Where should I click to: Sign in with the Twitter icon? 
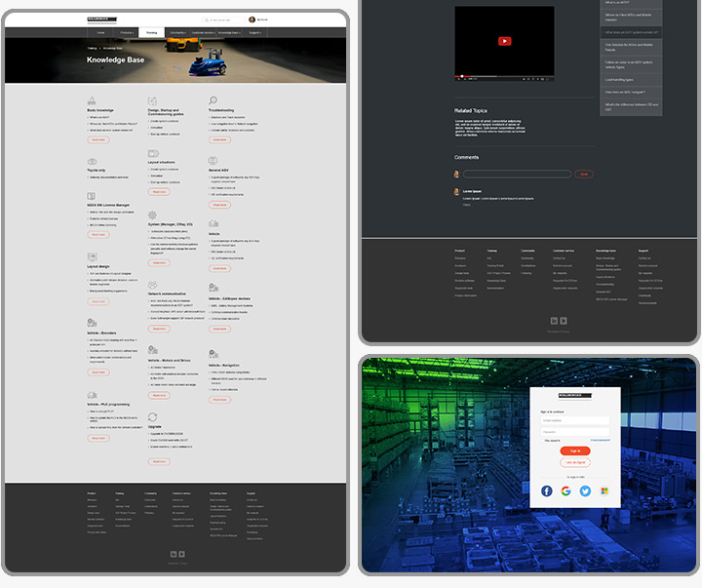[x=585, y=491]
